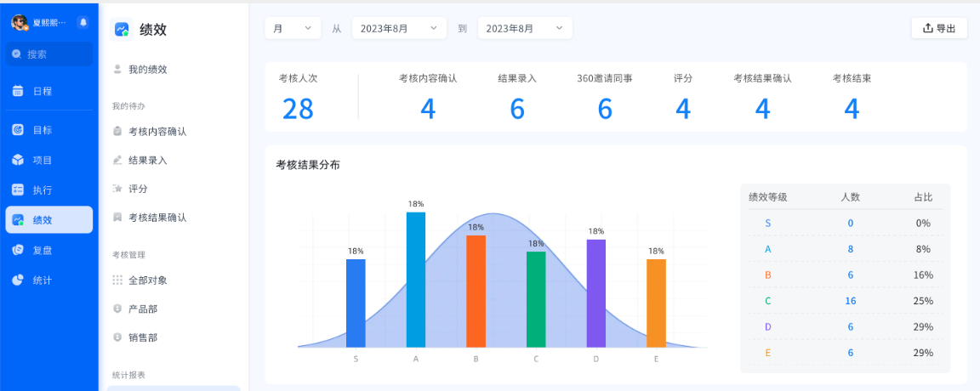980x391 pixels.
Task: Click the 结果录入 pencil icon
Action: tap(117, 160)
